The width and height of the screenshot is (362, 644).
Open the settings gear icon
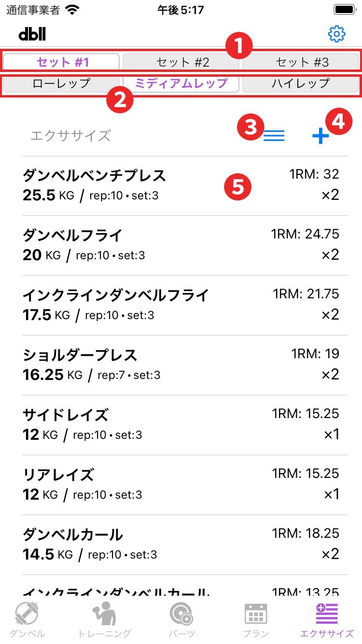(336, 34)
